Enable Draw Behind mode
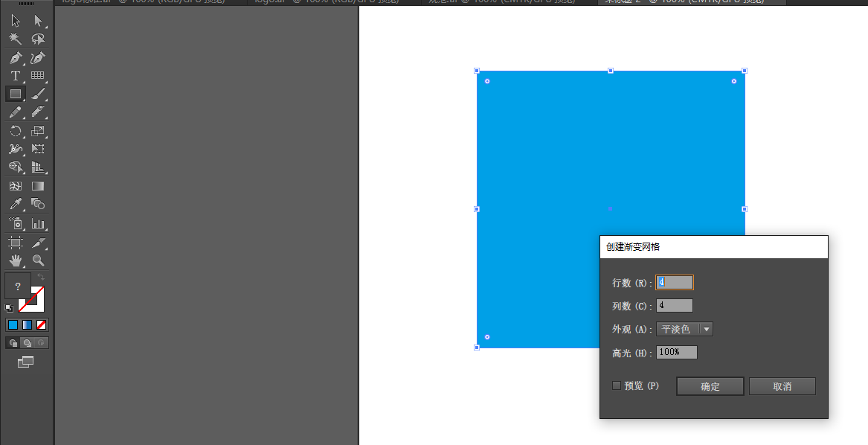The height and width of the screenshot is (445, 868). (x=27, y=343)
